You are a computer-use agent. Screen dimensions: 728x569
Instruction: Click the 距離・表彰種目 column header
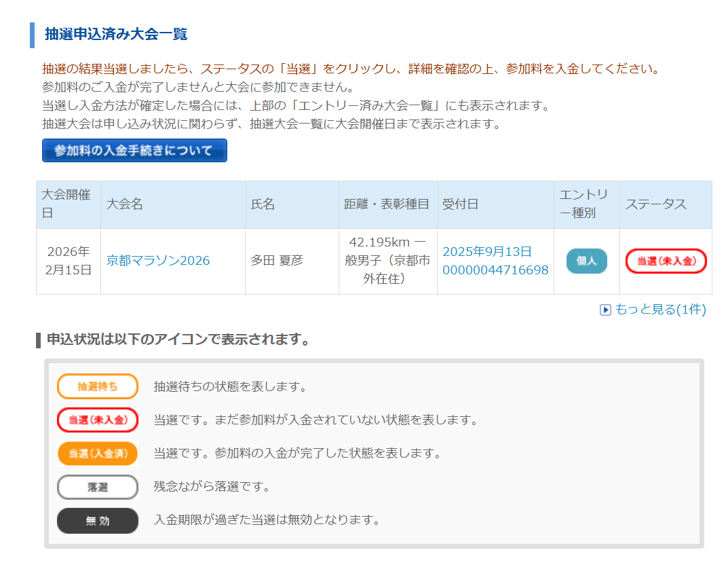click(387, 204)
